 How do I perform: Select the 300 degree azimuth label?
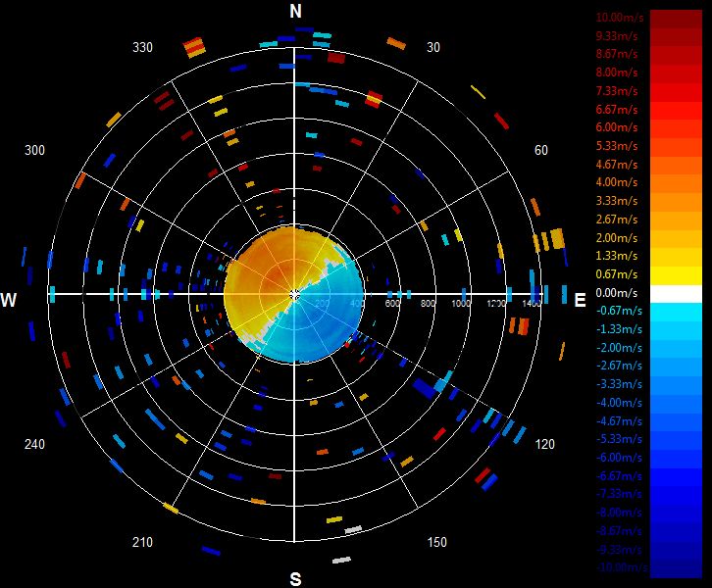click(34, 150)
